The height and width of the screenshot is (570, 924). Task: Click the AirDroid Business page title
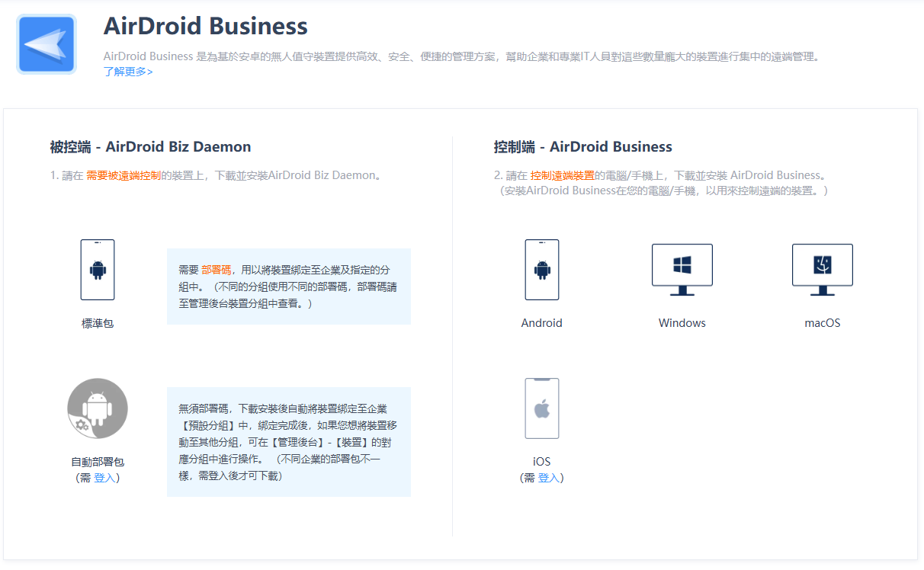(x=206, y=26)
